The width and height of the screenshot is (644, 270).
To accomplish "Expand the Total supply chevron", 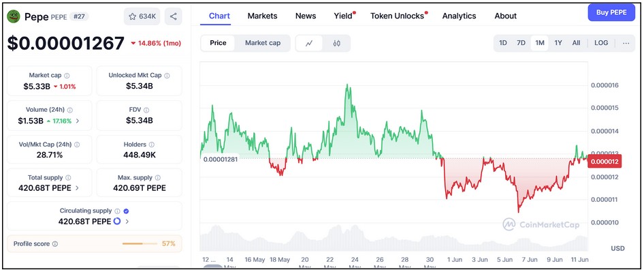I will [77, 188].
